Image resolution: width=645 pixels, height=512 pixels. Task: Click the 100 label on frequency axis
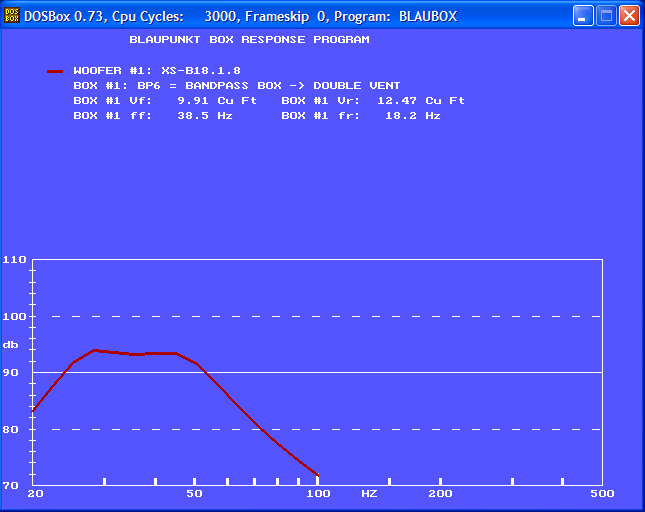click(x=318, y=494)
